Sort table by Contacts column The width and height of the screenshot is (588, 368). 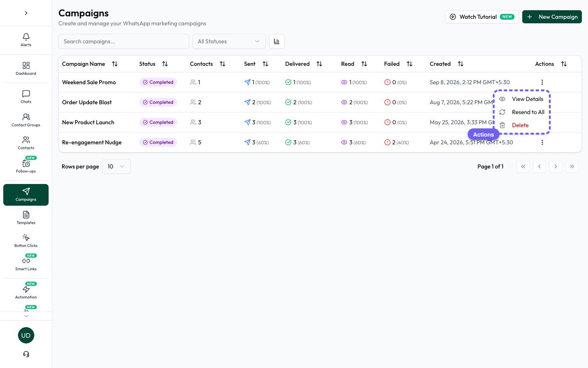click(208, 64)
